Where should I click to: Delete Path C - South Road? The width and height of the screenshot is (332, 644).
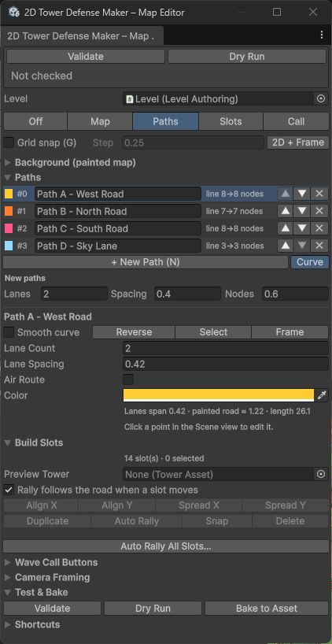(319, 228)
